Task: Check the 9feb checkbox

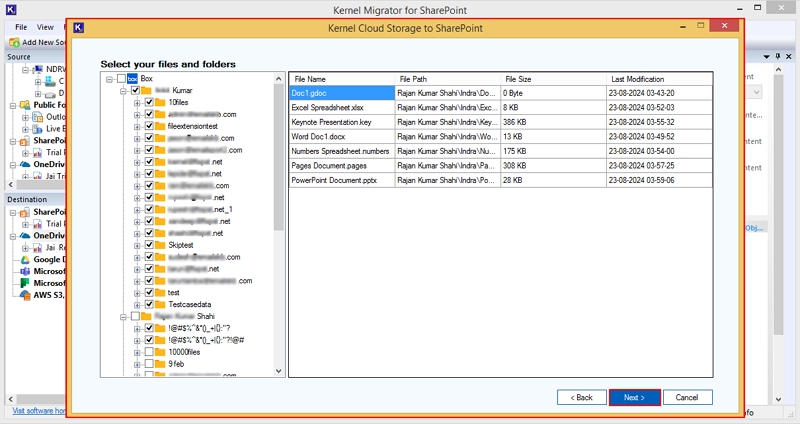Action: tap(149, 364)
